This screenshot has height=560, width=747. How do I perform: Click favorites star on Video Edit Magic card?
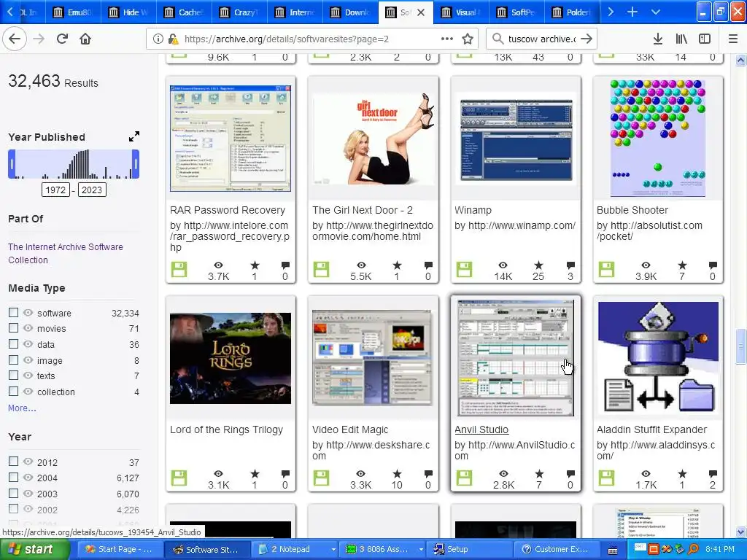coord(397,473)
